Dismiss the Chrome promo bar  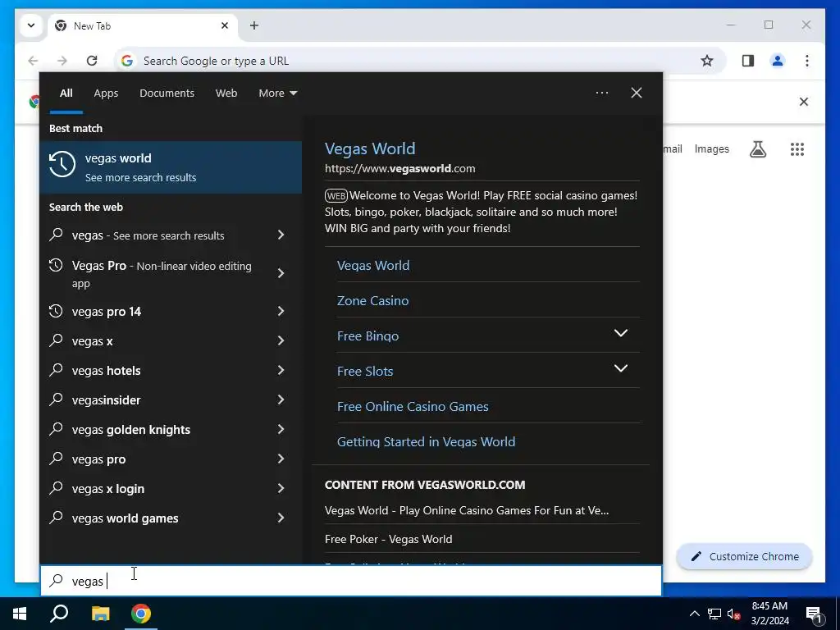pos(804,102)
